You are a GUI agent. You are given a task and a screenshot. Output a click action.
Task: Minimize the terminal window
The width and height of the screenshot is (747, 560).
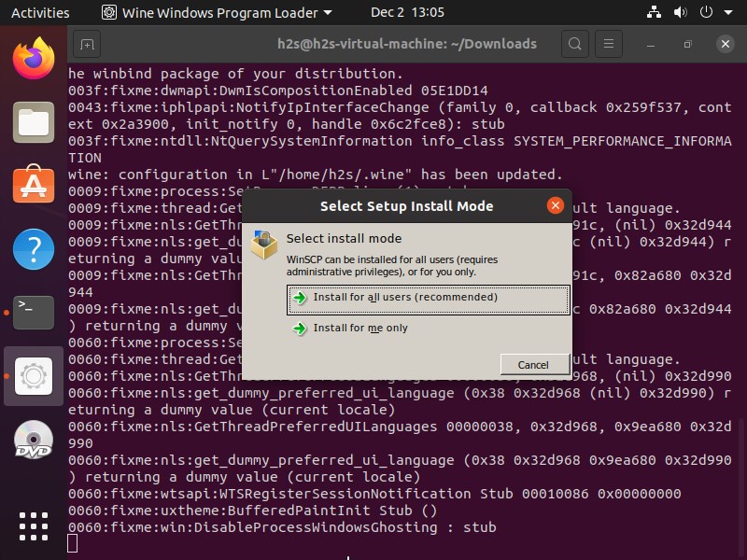click(651, 44)
